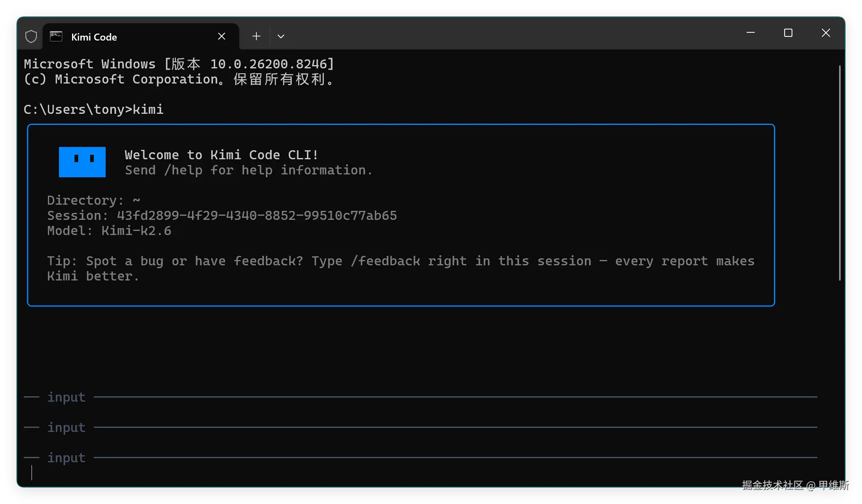Image resolution: width=862 pixels, height=504 pixels.
Task: Open a new tab with the plus button
Action: [256, 36]
